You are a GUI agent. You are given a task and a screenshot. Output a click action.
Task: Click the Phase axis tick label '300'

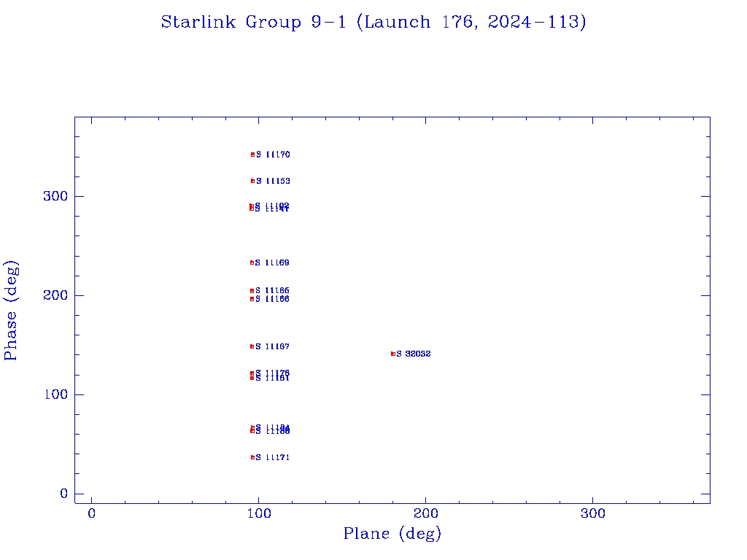tap(55, 196)
